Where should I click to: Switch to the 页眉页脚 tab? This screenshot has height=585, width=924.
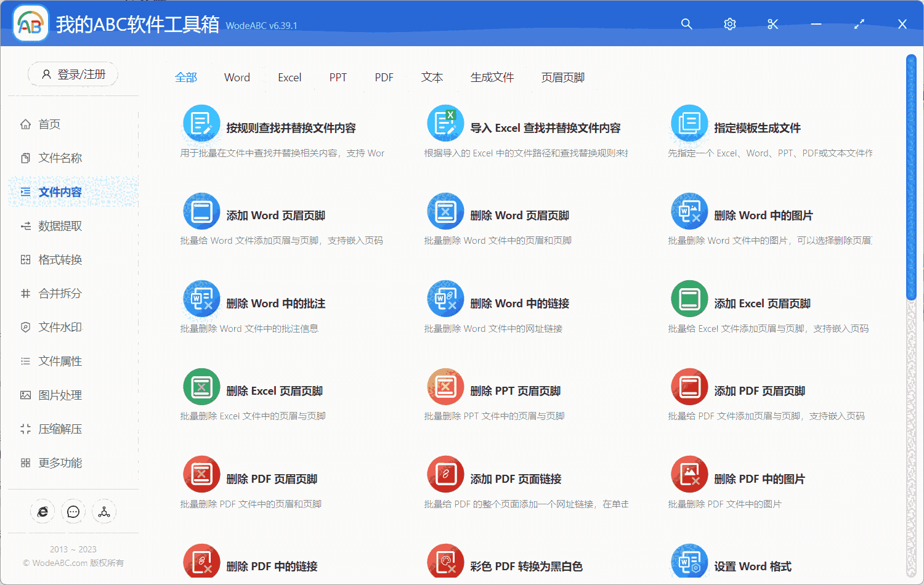[562, 77]
